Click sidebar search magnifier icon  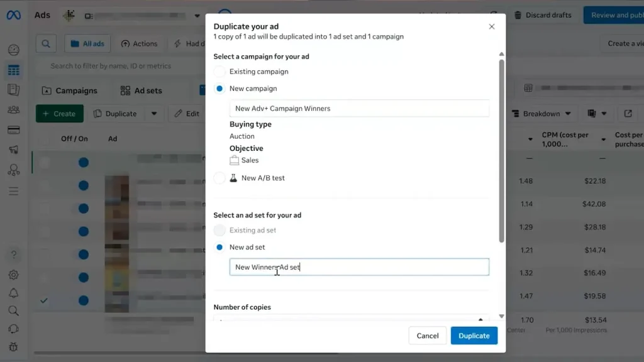pyautogui.click(x=14, y=310)
